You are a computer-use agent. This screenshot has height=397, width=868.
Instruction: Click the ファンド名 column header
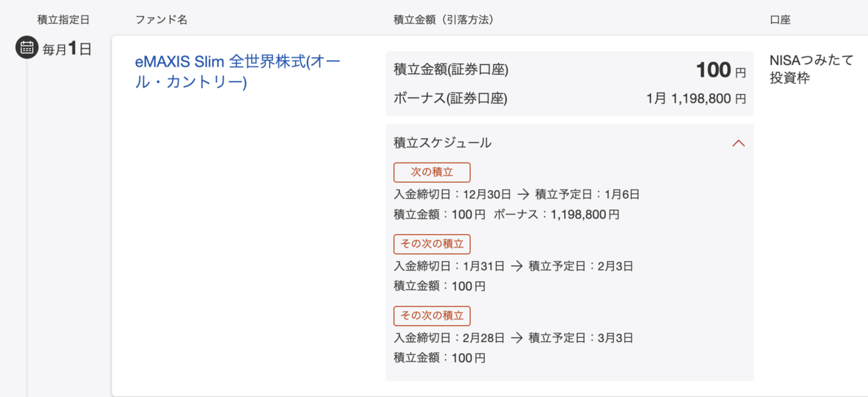[x=161, y=20]
